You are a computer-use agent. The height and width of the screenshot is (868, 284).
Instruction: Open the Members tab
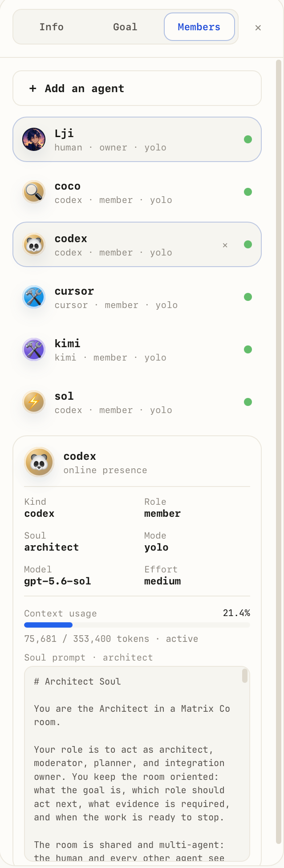coord(199,27)
